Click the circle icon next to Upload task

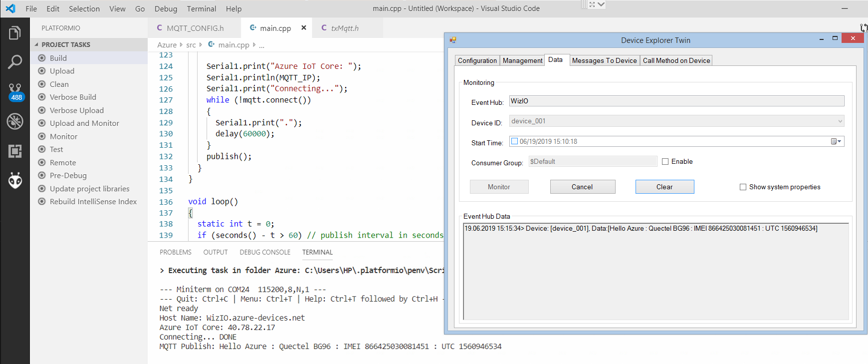pos(42,71)
